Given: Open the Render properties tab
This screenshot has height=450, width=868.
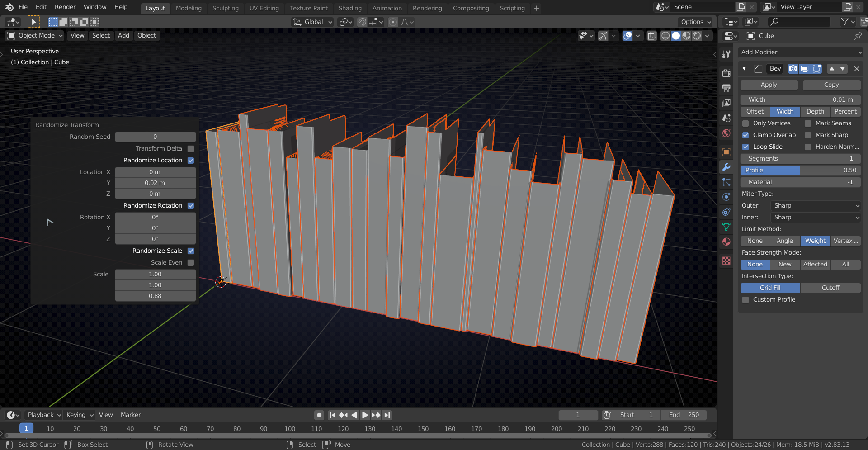Looking at the screenshot, I should [726, 73].
